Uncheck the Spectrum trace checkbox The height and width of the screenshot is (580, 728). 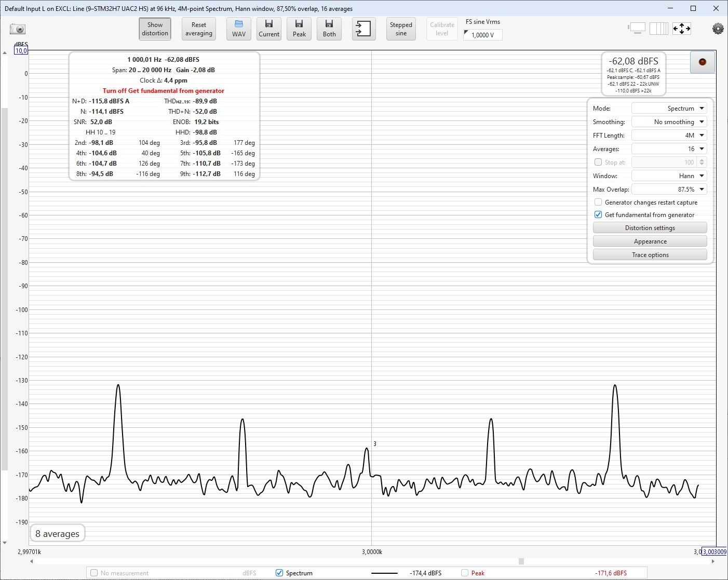coord(279,573)
